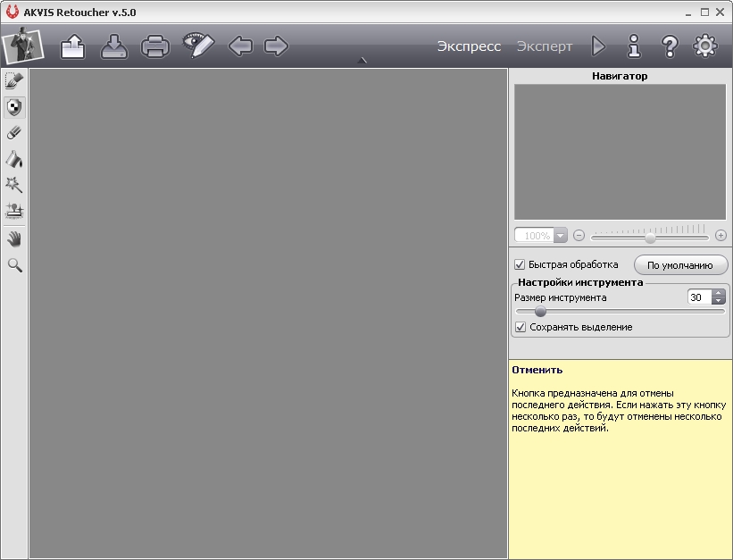Maximize the AKVIS Retoucher window
733x560 pixels.
pos(704,13)
